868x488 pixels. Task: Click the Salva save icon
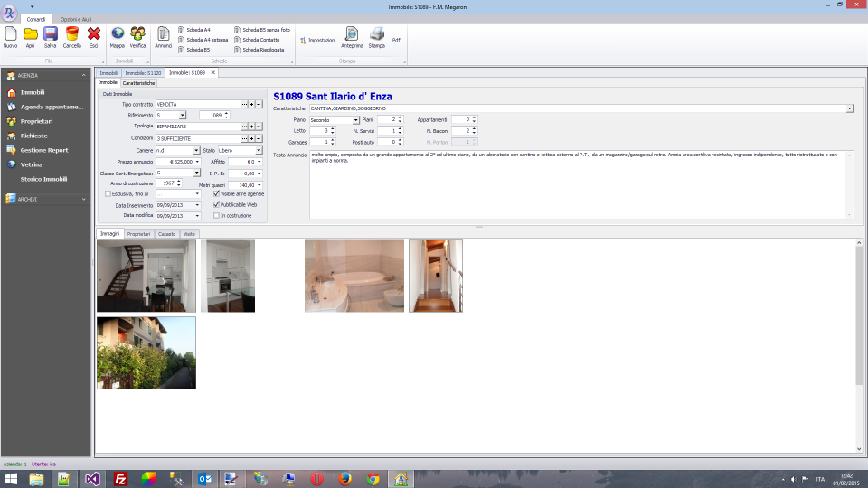point(51,34)
